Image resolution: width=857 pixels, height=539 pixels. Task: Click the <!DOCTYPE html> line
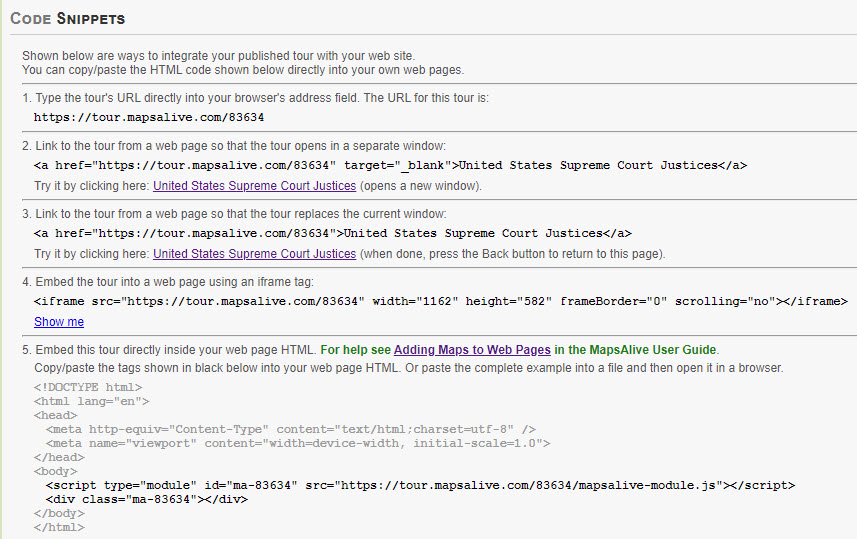tap(87, 388)
